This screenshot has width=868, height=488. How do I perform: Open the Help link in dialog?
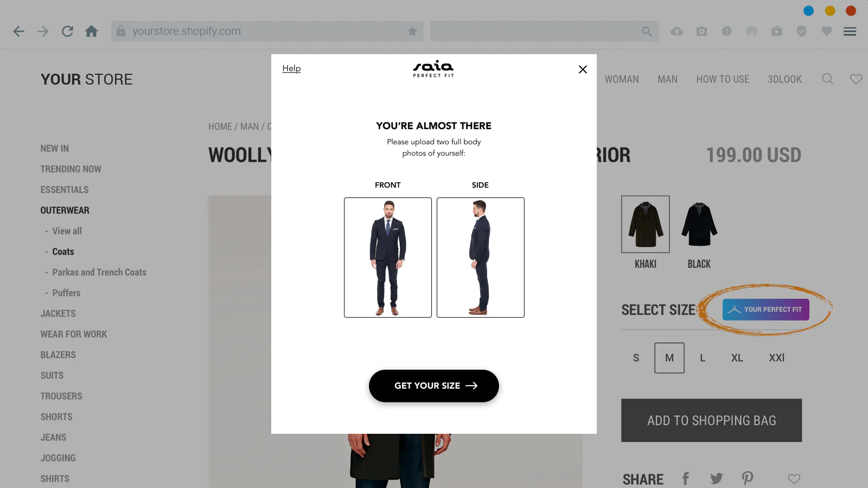(x=291, y=68)
